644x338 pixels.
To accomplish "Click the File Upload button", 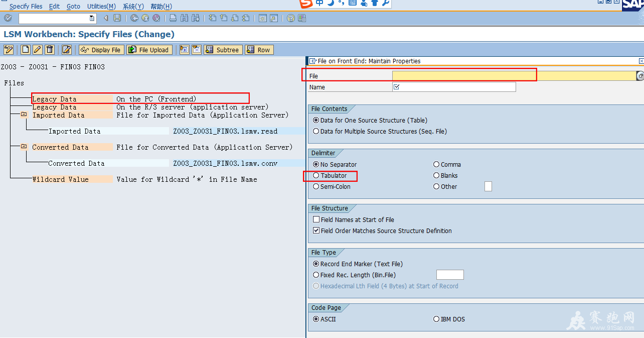I will pos(149,50).
